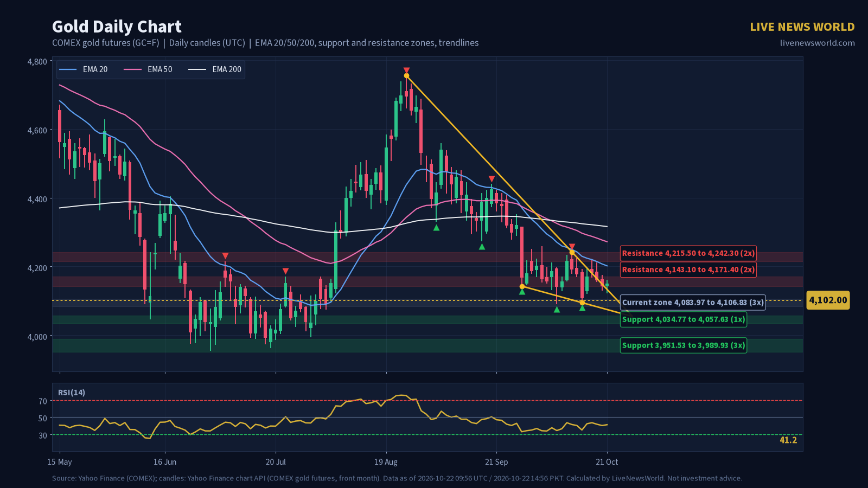Click the Resistance 4,215.50 to 4,242.30 label

click(x=688, y=253)
